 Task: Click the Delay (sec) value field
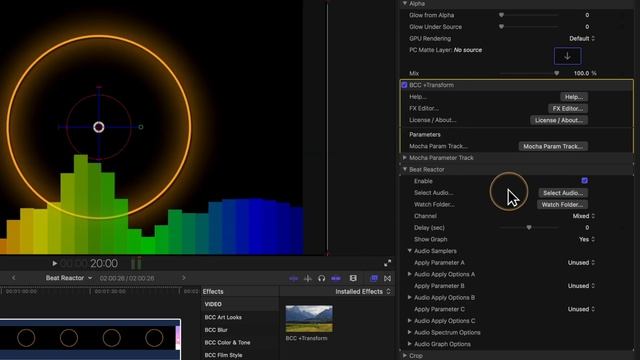[x=587, y=227]
